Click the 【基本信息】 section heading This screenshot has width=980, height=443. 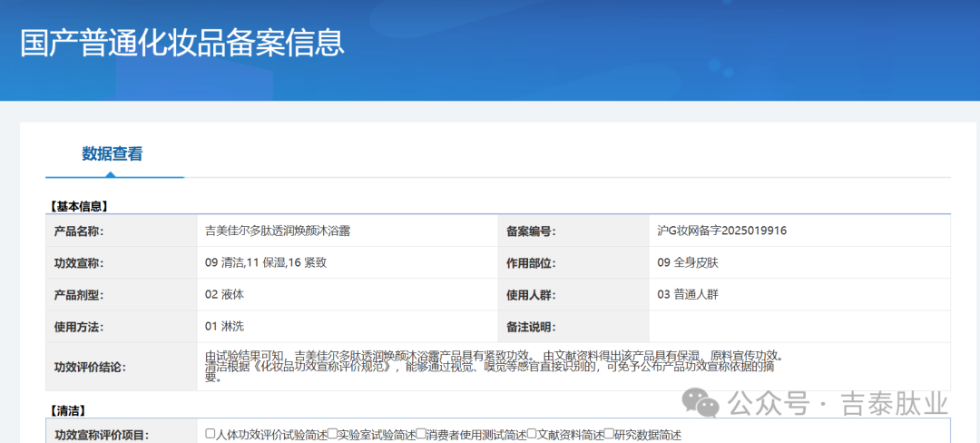click(x=78, y=205)
